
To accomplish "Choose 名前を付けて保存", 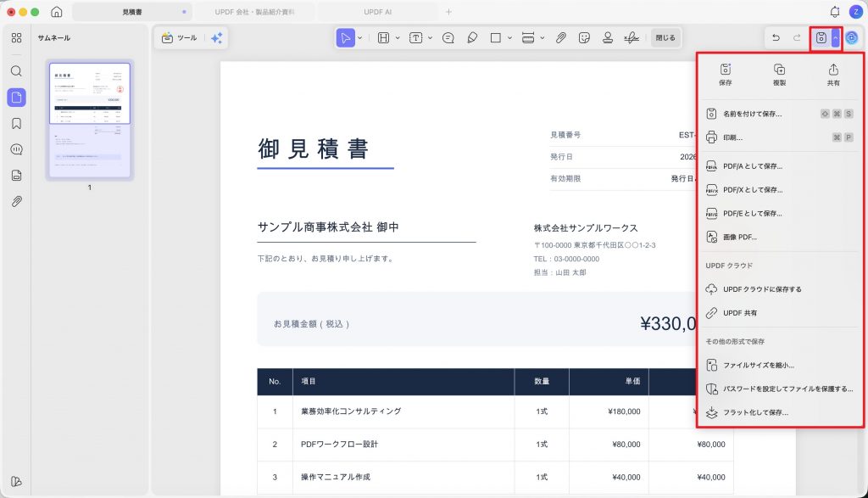I will [780, 114].
